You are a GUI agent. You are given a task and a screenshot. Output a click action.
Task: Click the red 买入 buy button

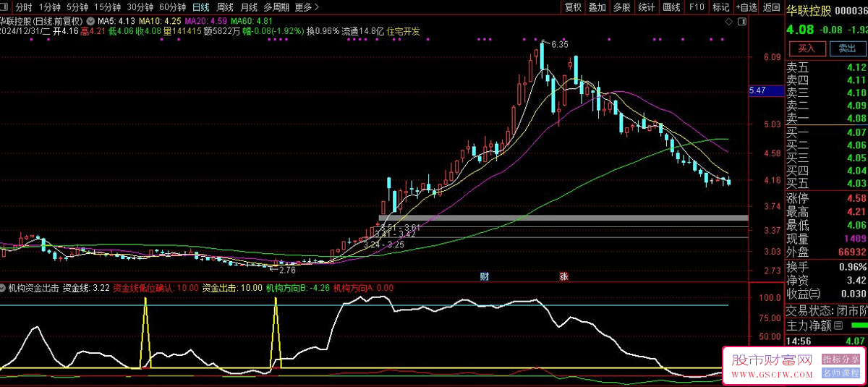click(807, 48)
